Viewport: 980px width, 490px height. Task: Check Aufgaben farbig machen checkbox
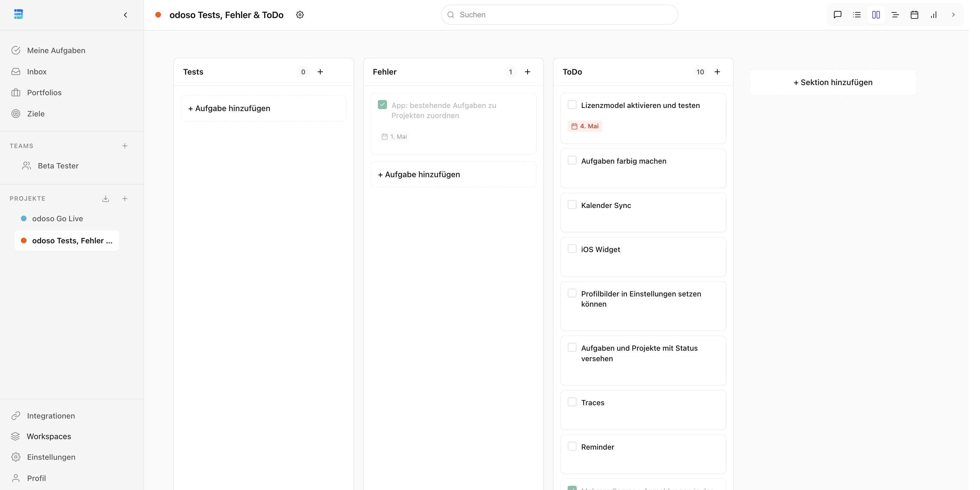572,160
